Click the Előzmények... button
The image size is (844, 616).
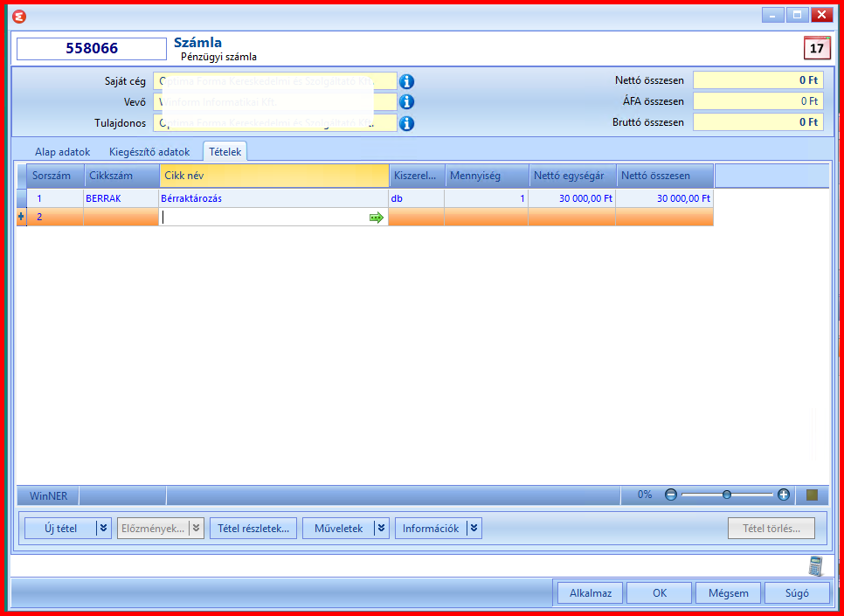154,529
